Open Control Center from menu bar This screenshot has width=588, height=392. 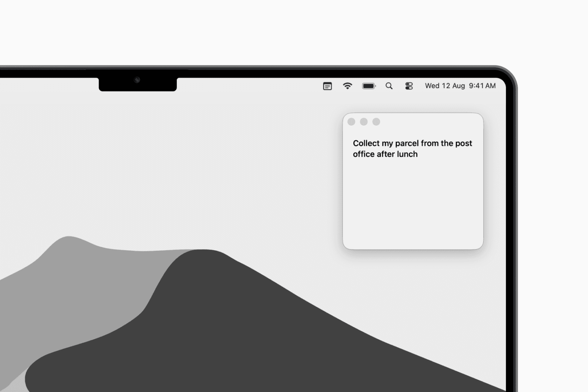click(x=409, y=86)
